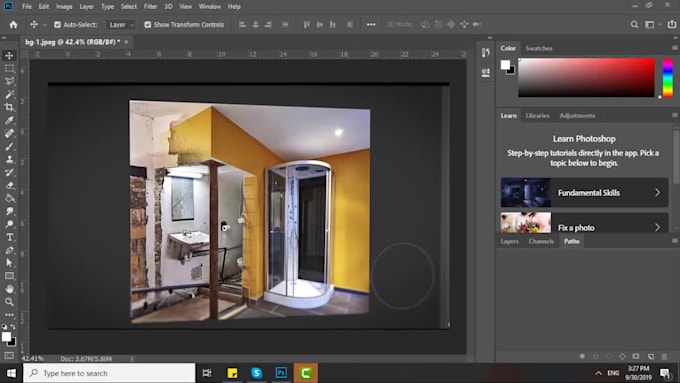Select the Eyedropper tool

(x=9, y=120)
